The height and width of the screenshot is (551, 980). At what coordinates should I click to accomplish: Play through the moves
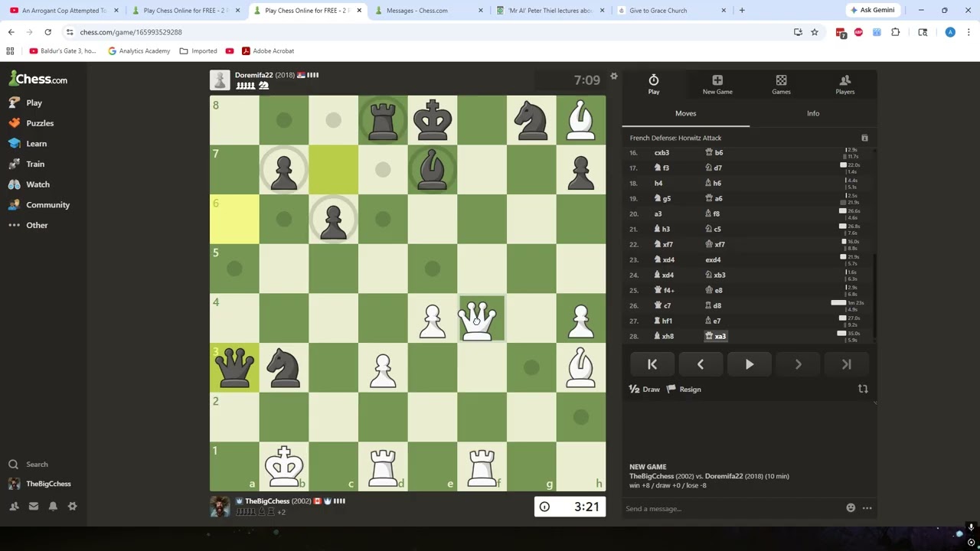click(x=750, y=365)
